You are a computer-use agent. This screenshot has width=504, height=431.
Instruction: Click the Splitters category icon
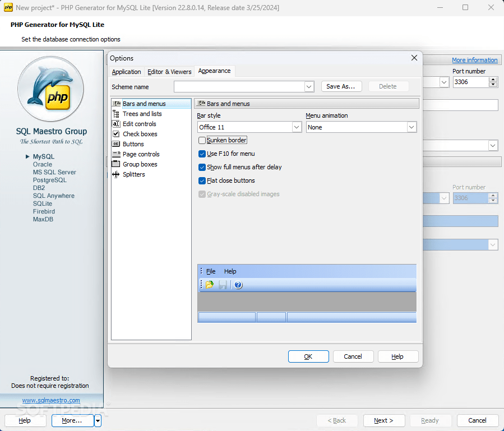[115, 174]
